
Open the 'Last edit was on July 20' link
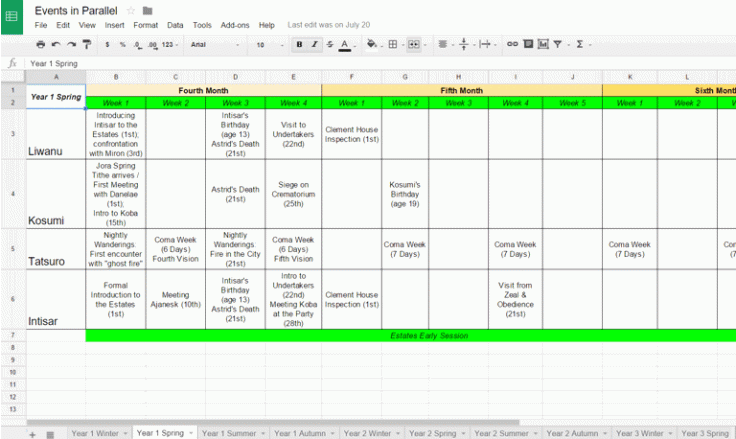[329, 25]
